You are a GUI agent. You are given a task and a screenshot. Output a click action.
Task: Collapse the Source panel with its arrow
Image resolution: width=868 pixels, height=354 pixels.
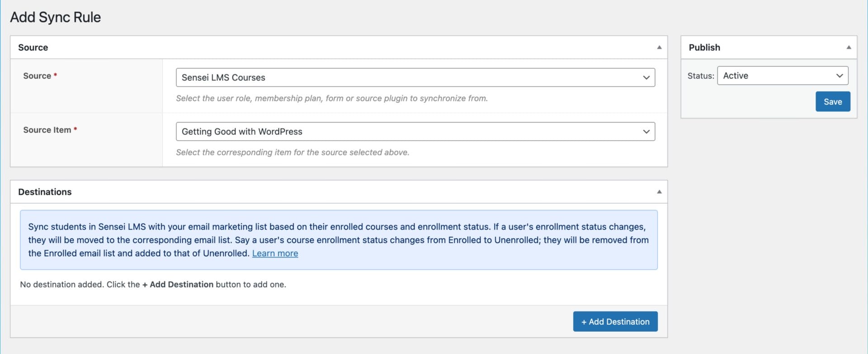[x=659, y=48]
